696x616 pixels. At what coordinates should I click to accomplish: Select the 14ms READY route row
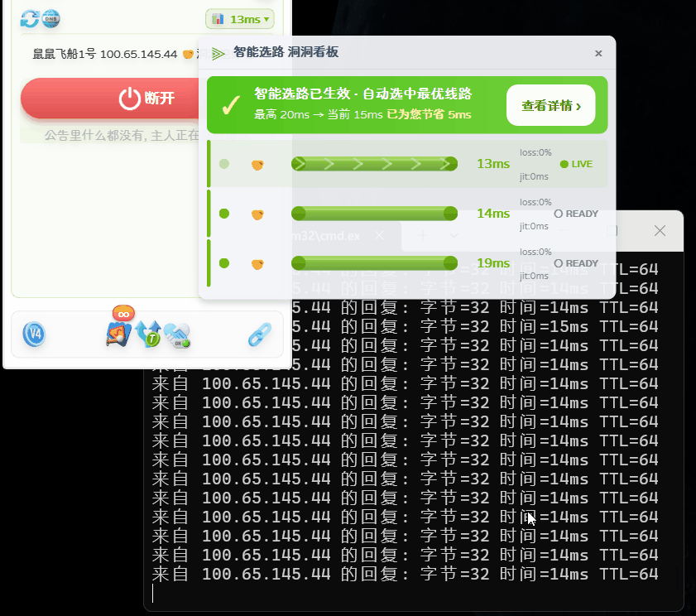coord(407,214)
